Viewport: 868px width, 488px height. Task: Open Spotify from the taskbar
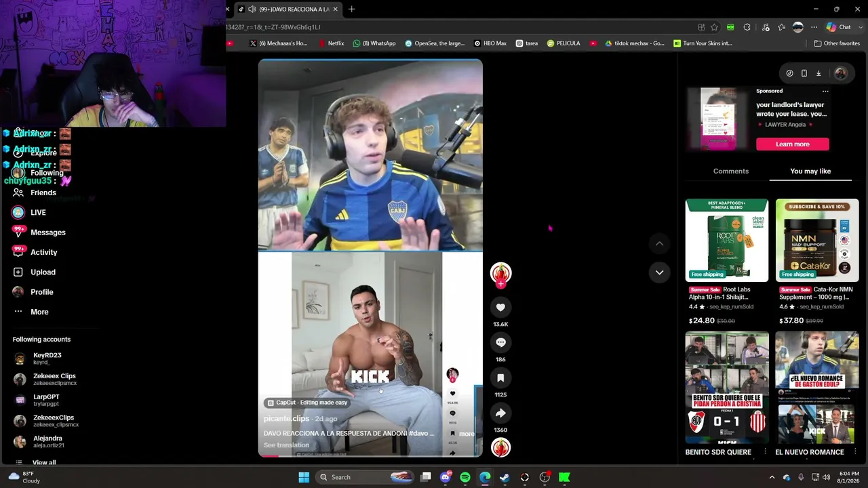click(x=465, y=477)
